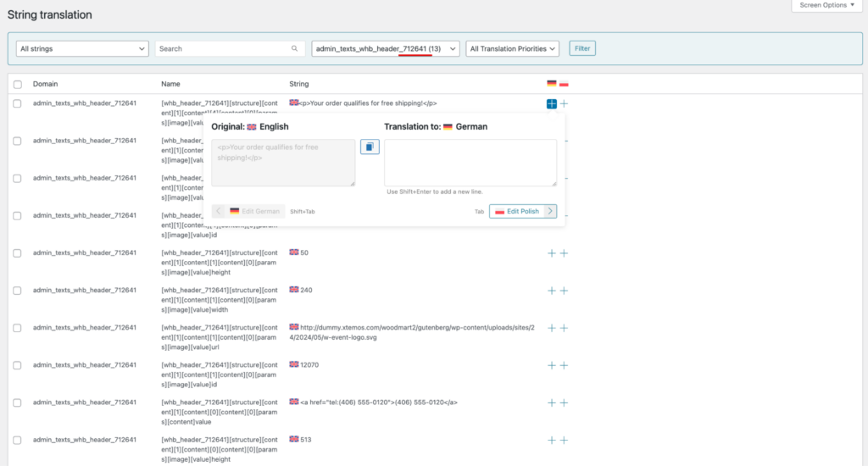Open the admin_texts_whb_header domain dropdown
This screenshot has height=466, width=868.
(x=386, y=48)
